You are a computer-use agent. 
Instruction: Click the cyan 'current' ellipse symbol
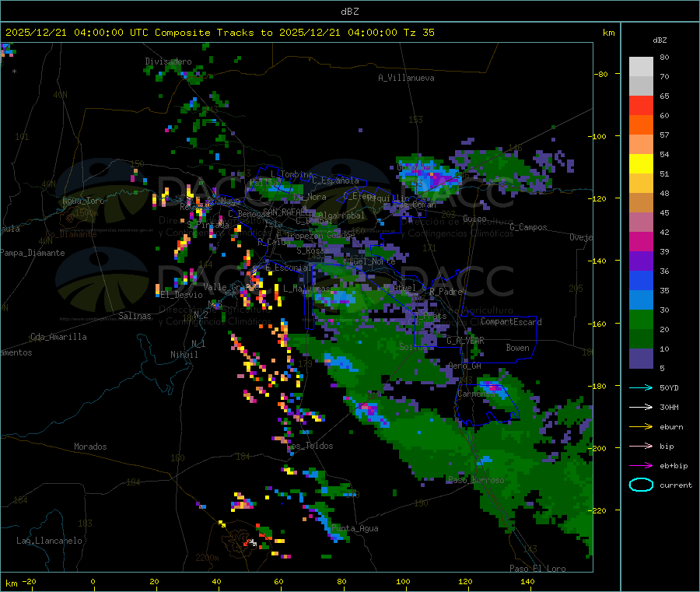point(641,485)
